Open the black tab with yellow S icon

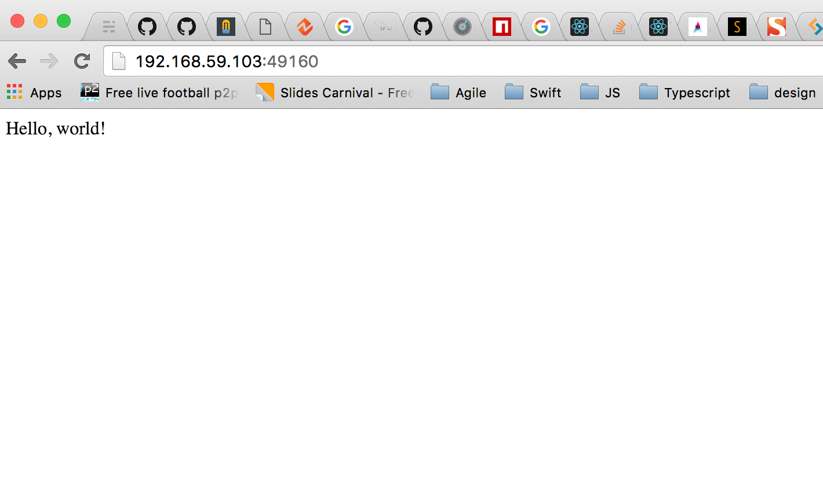pyautogui.click(x=737, y=27)
